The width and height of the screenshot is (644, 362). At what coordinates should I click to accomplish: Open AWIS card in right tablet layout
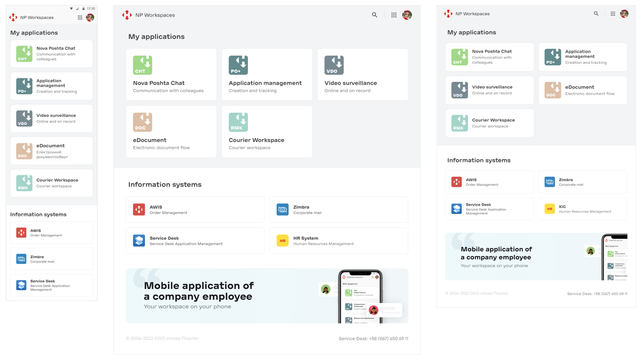pos(490,182)
